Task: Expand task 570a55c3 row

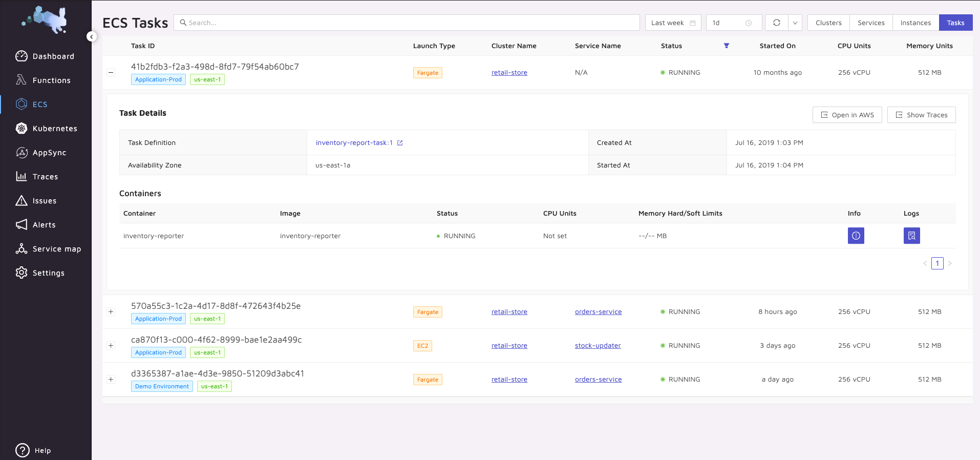Action: 111,311
